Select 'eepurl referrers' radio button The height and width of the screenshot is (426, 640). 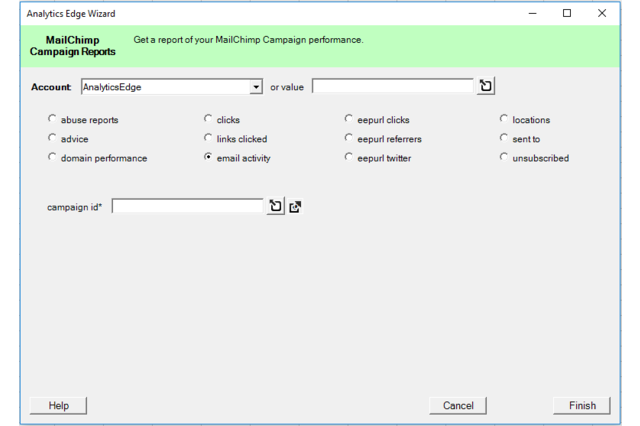(348, 138)
